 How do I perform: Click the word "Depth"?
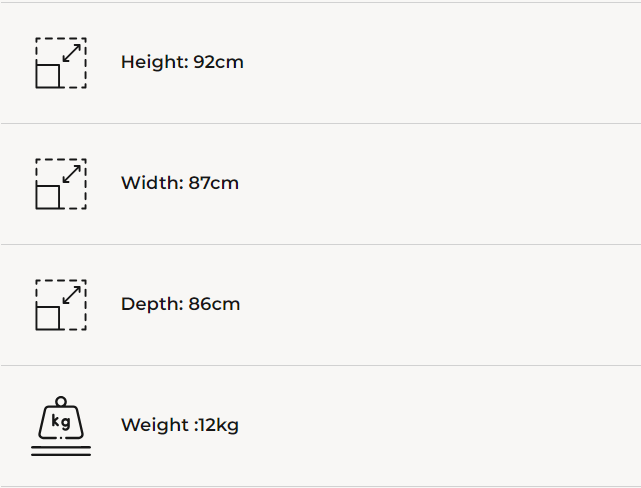coord(150,304)
